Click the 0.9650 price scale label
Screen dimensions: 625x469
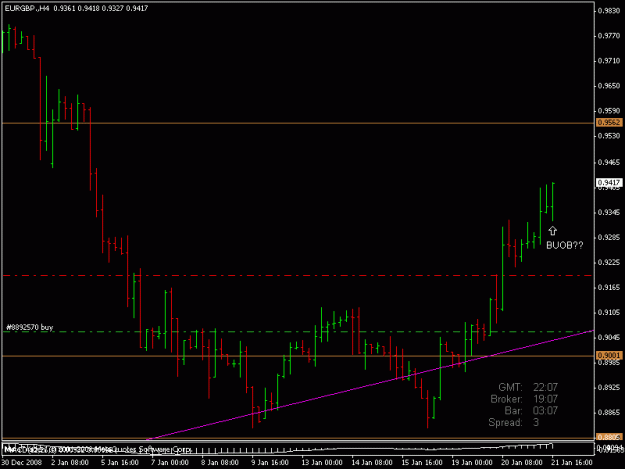pos(609,86)
